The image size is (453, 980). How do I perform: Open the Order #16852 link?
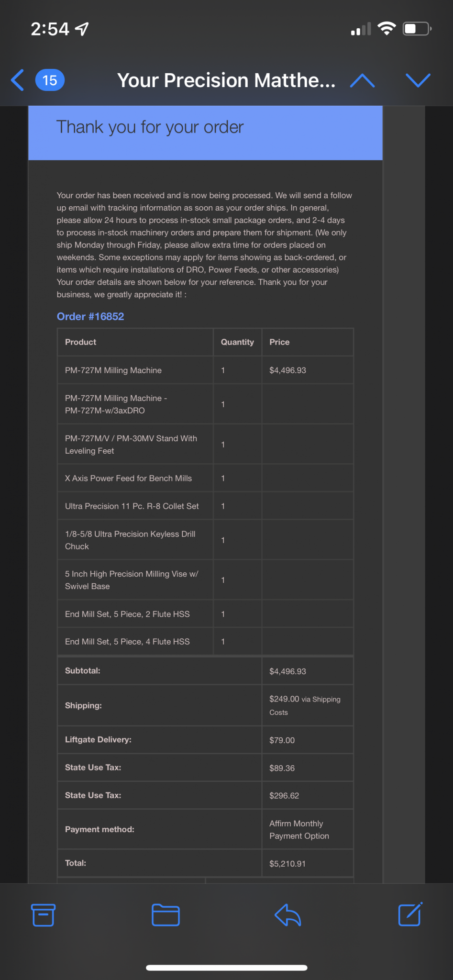pyautogui.click(x=90, y=316)
